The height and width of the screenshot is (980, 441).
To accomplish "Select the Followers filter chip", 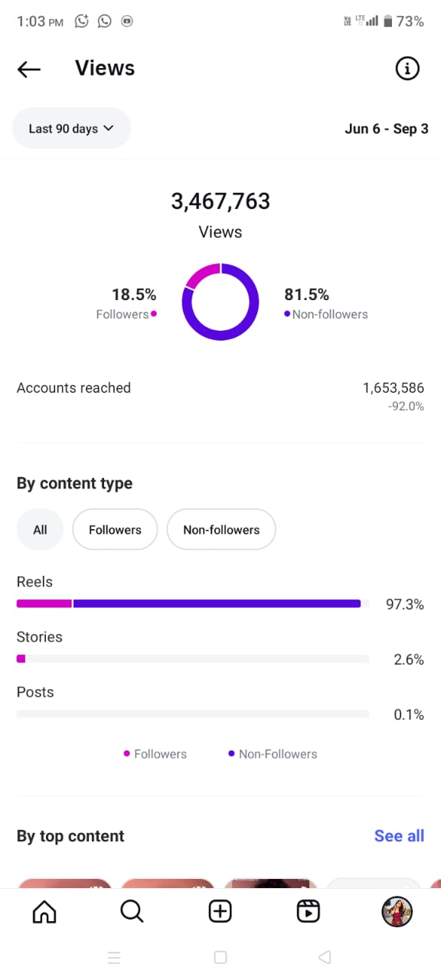I will pos(115,530).
